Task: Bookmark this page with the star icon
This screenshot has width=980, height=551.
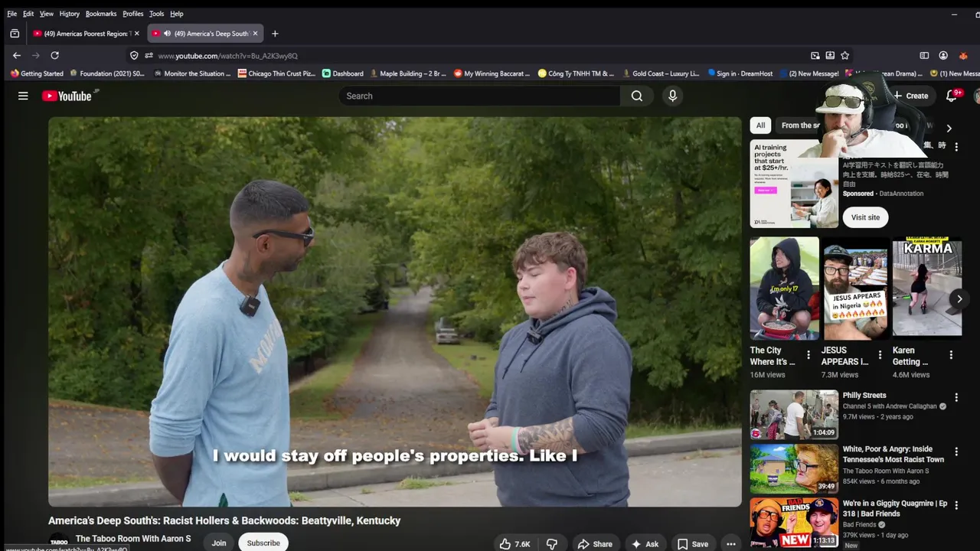Action: [x=845, y=55]
